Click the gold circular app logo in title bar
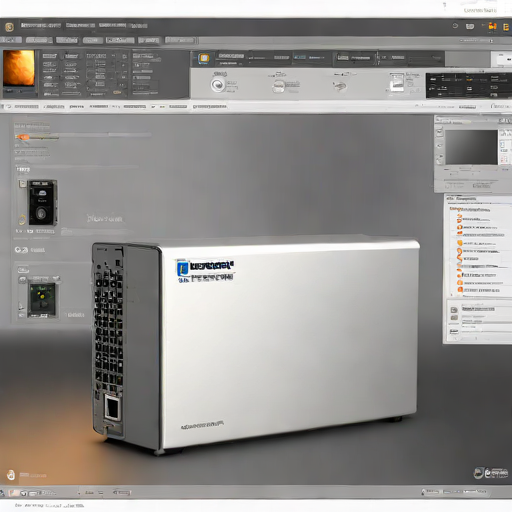This screenshot has width=512, height=512. pos(9,27)
